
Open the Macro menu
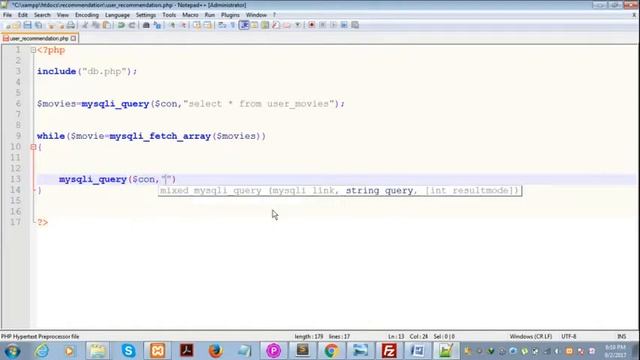click(190, 15)
